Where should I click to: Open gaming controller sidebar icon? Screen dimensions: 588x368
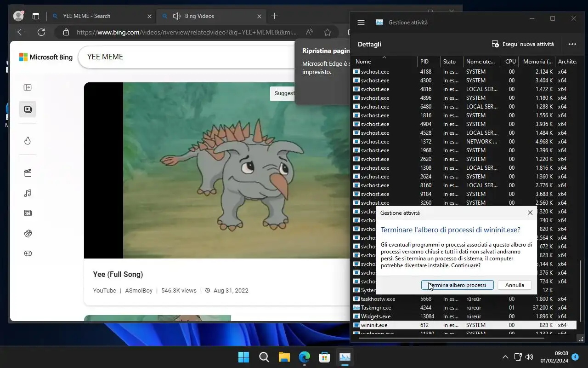(x=28, y=253)
